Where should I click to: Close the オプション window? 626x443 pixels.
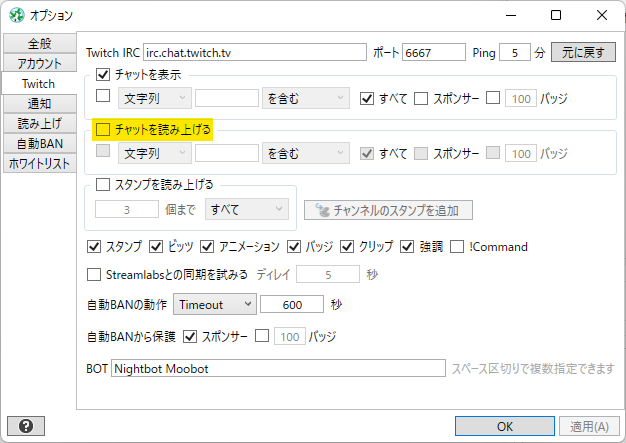[x=602, y=15]
